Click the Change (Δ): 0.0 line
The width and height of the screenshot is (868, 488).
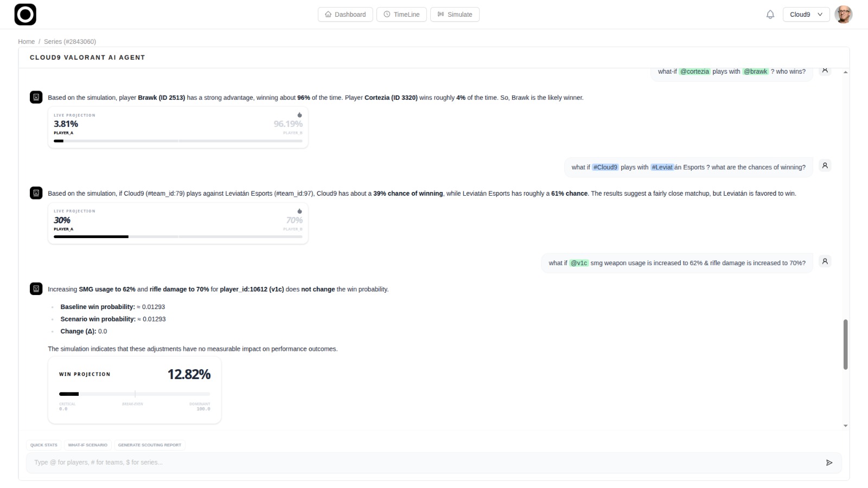[x=84, y=331]
